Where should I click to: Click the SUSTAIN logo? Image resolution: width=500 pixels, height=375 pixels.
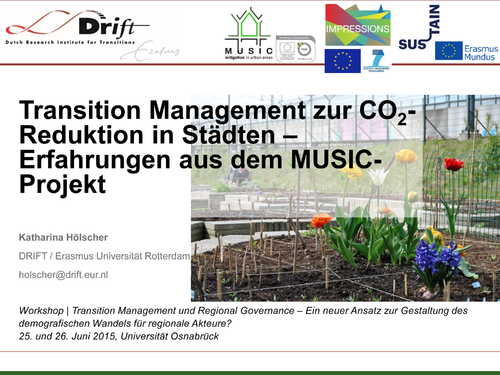tap(419, 27)
